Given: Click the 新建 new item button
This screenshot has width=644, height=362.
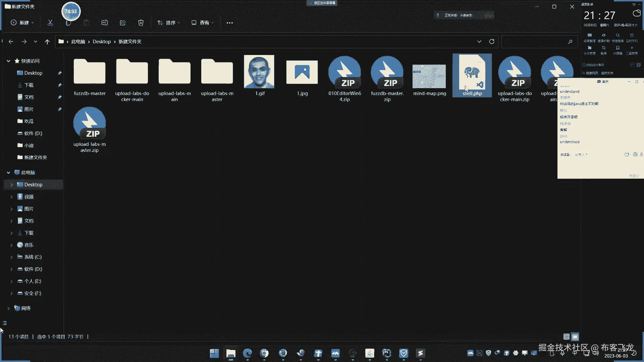Looking at the screenshot, I should tap(22, 23).
